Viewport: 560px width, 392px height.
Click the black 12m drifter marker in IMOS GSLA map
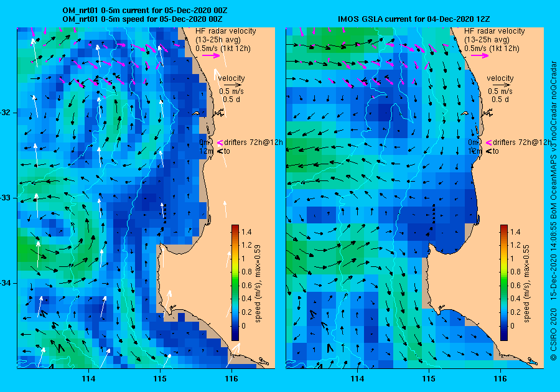[488, 151]
